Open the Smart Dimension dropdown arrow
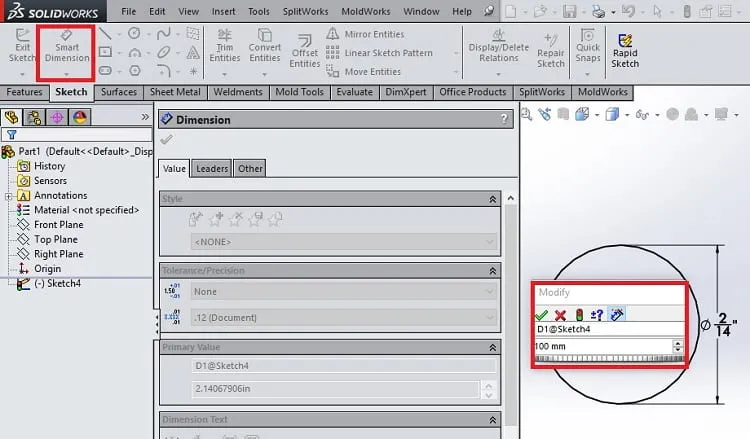This screenshot has width=750, height=439. point(66,75)
